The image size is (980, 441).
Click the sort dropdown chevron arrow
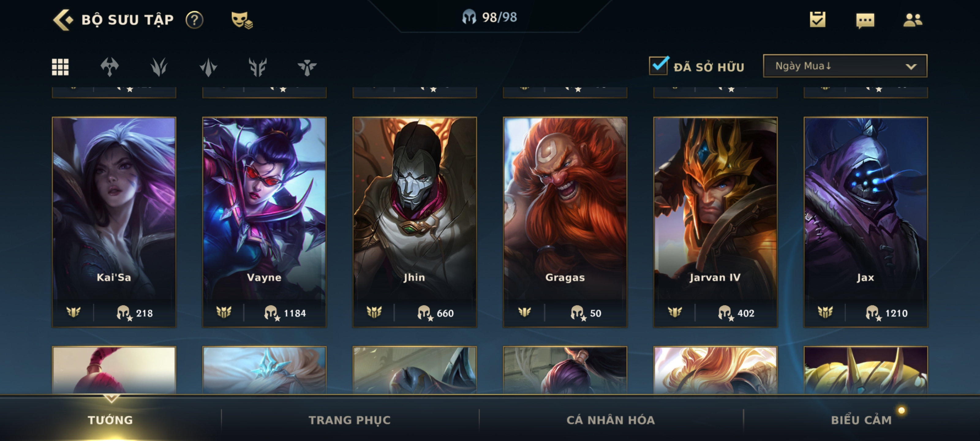coord(911,66)
